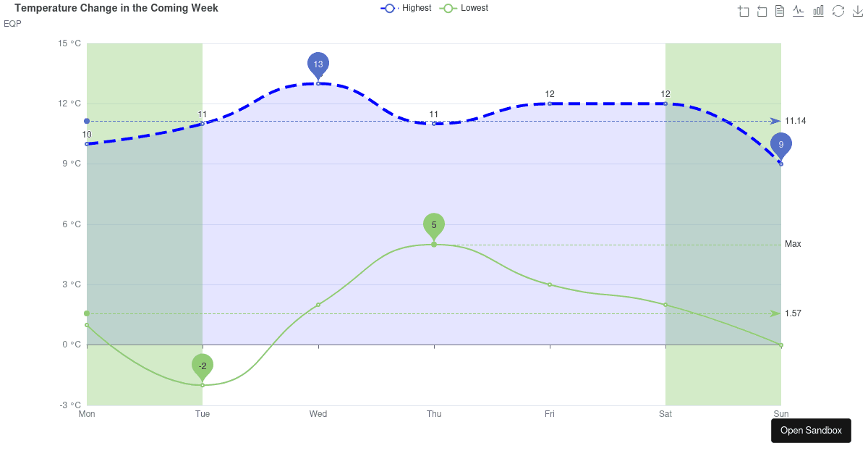Click the Max mark line label
Viewport: 868px width, 456px height.
(x=793, y=244)
